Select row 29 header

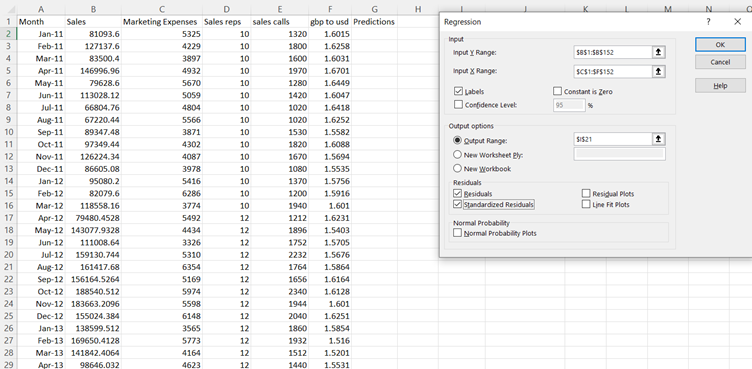8,364
